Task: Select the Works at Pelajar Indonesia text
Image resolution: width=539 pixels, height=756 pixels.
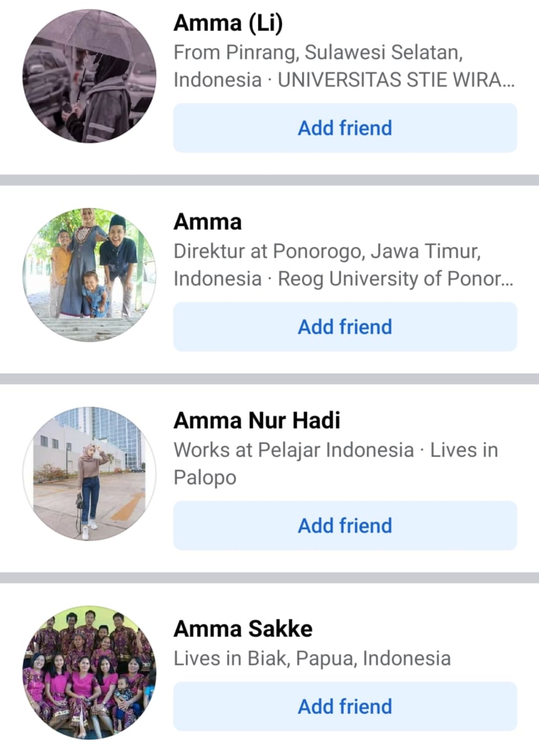Action: point(293,450)
